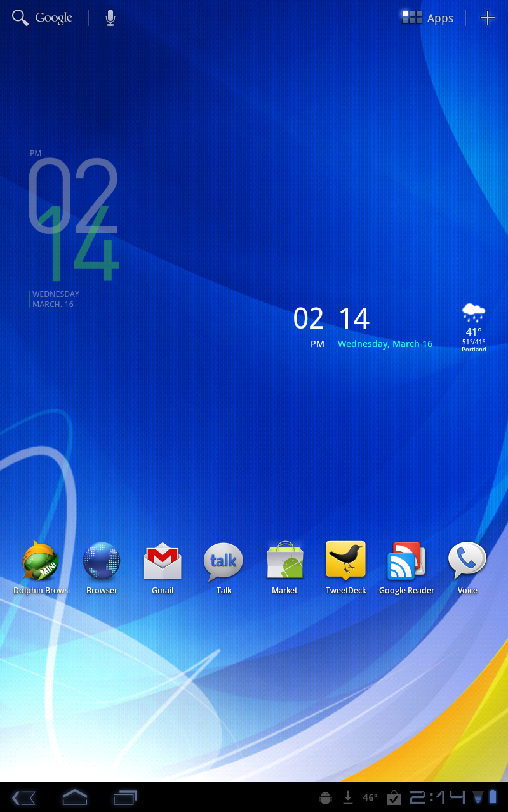Start voice search with the microphone
508x812 pixels.
[x=110, y=18]
